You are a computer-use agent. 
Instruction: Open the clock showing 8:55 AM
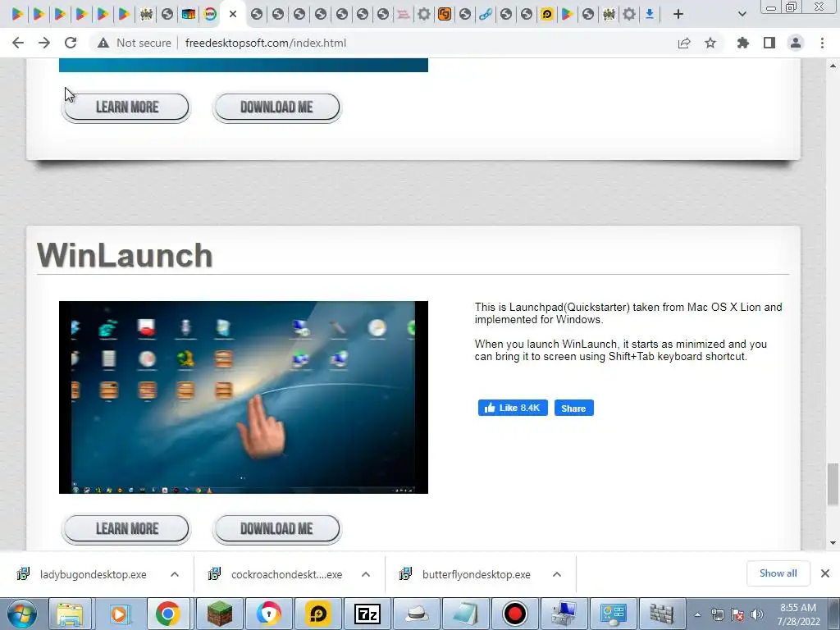click(798, 614)
